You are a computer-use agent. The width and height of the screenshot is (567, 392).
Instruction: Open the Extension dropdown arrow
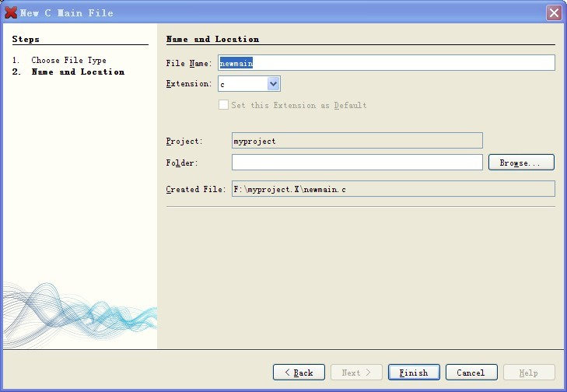click(273, 84)
